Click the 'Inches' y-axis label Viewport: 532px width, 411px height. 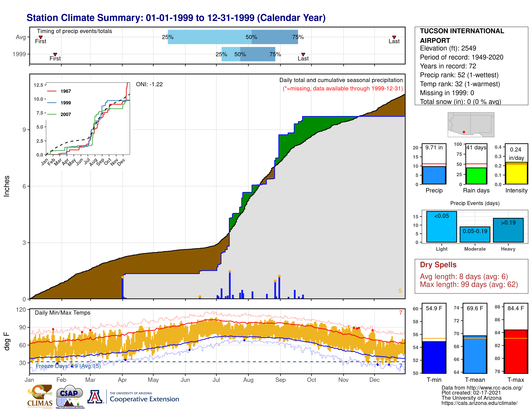coord(7,186)
